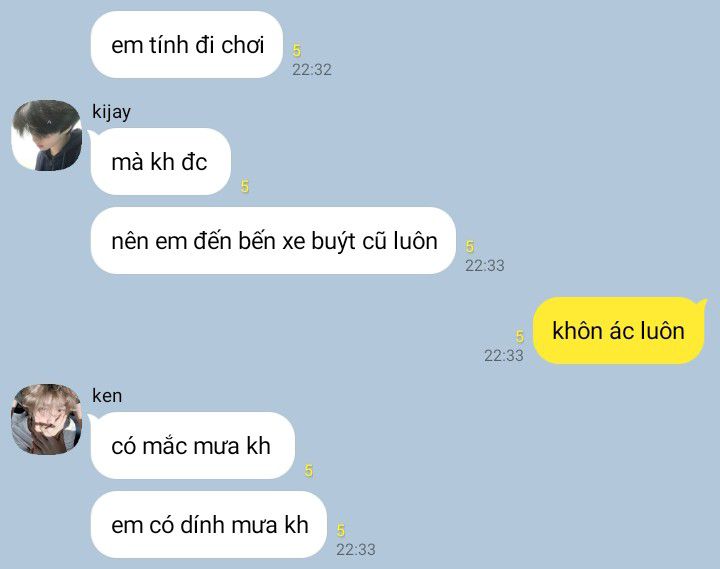Image resolution: width=720 pixels, height=569 pixels.
Task: Click unread count 5 beside "có mắc mưa kh"
Action: point(309,470)
